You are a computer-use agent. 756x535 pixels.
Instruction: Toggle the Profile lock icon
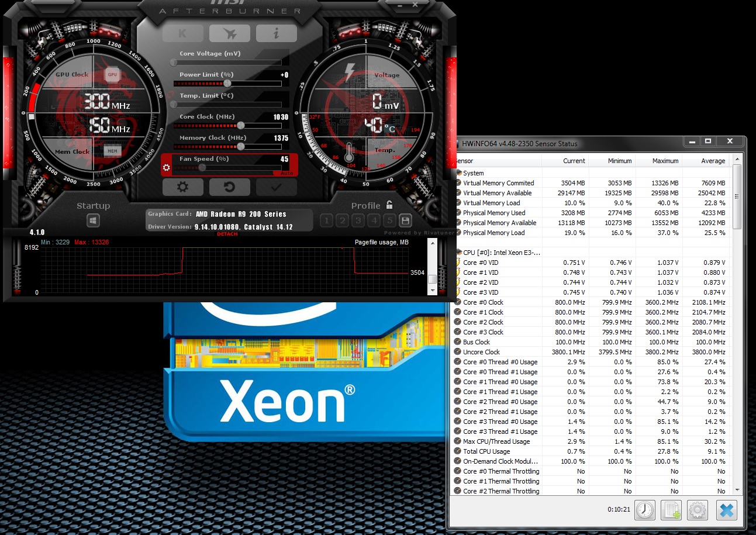tap(389, 205)
